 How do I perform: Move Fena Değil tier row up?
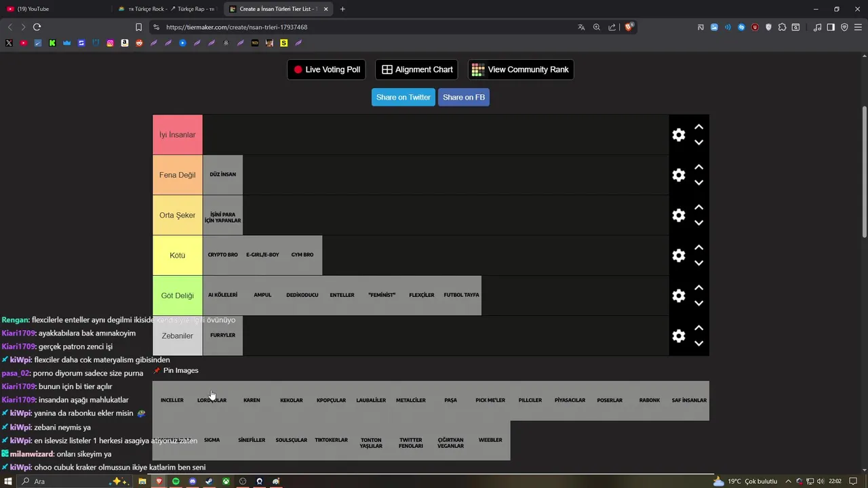tap(698, 167)
